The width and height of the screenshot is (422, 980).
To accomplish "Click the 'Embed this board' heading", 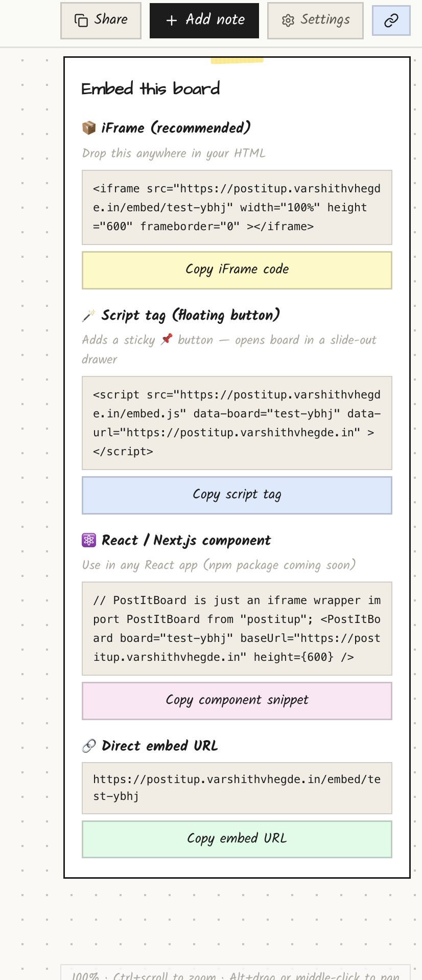I will pos(151,88).
